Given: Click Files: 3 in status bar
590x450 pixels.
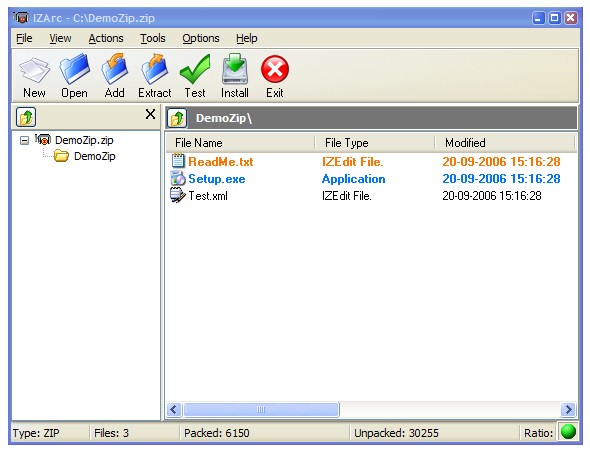Looking at the screenshot, I should point(111,433).
